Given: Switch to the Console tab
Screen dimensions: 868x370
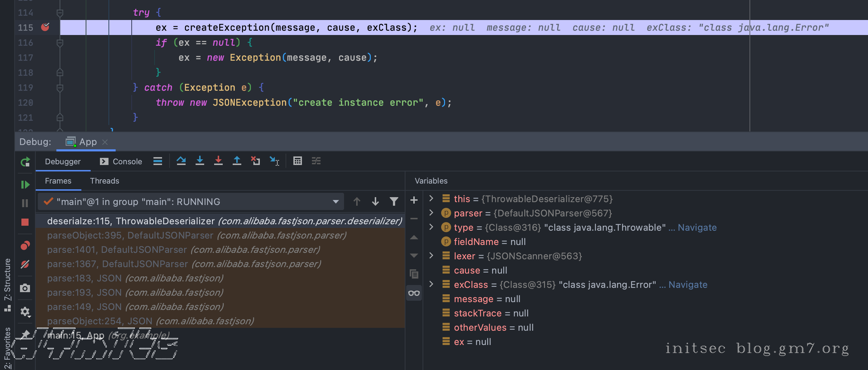Looking at the screenshot, I should [121, 162].
